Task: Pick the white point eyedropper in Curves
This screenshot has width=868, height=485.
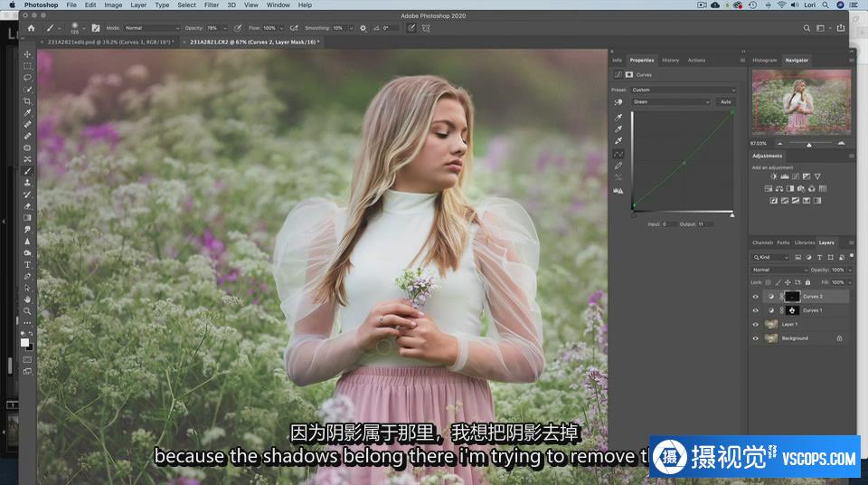Action: (x=618, y=140)
